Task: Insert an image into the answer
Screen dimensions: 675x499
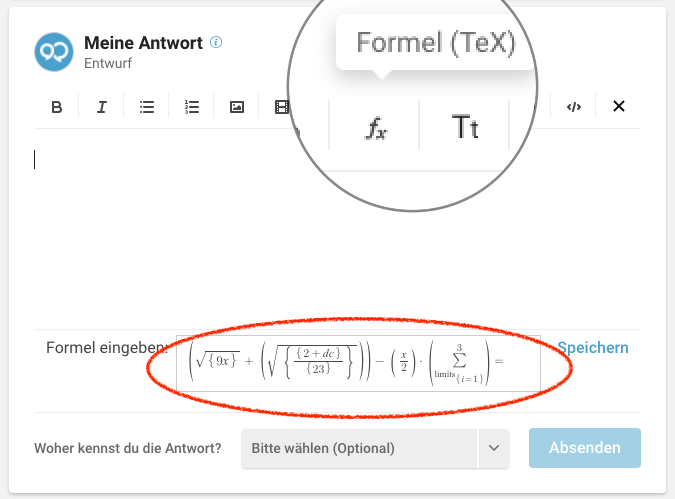Action: pyautogui.click(x=237, y=107)
